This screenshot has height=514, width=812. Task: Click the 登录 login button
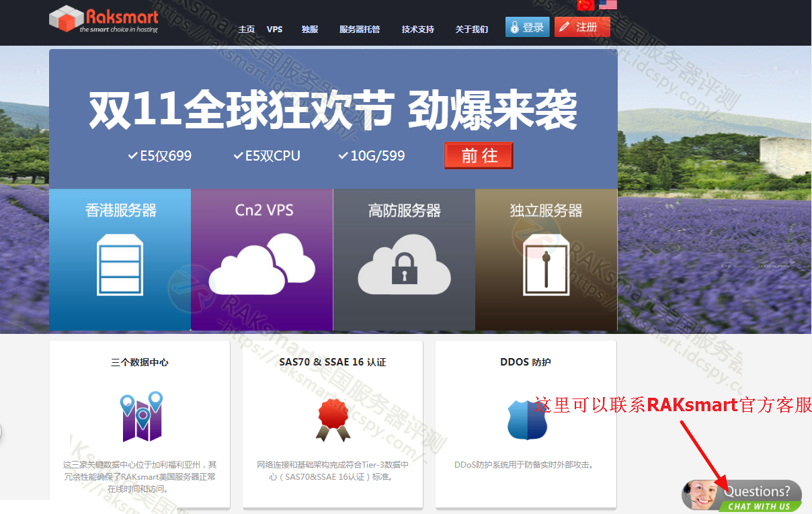coord(528,27)
